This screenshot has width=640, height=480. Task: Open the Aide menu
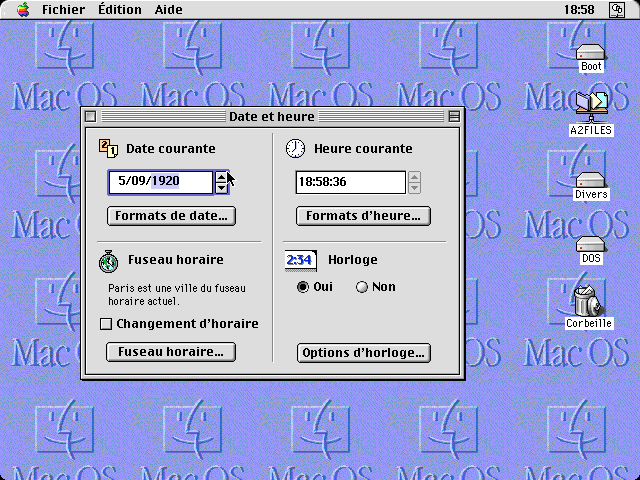coord(168,9)
